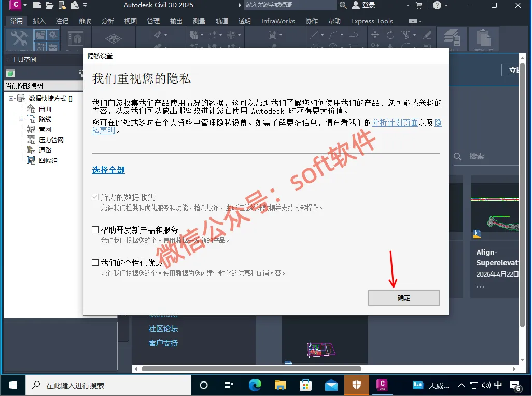Enable 帮助开发新产品和服务 checkbox
Screen dimensions: 532x396
95,230
